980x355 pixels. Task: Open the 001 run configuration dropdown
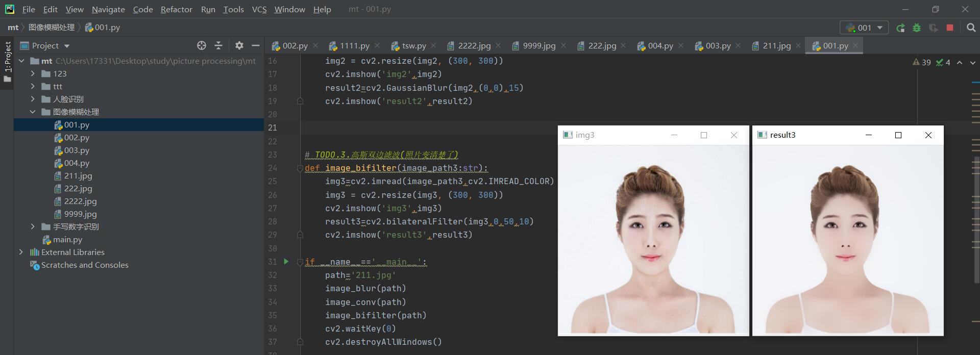point(864,28)
